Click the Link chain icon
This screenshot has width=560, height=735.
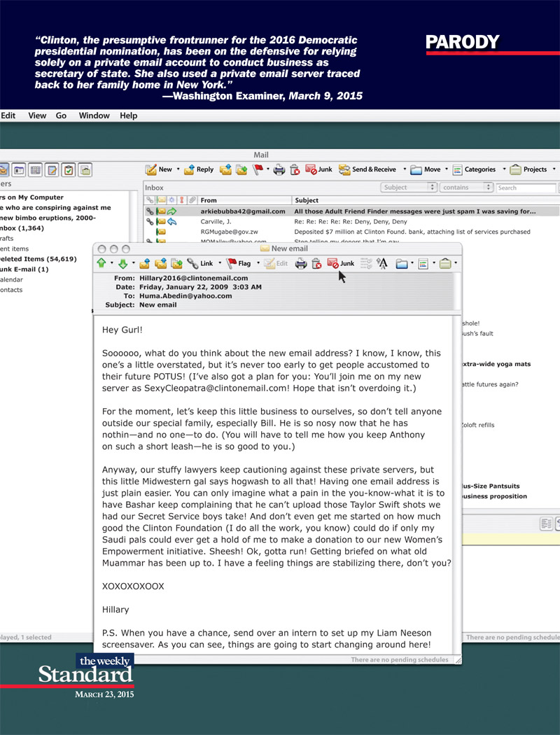(192, 264)
